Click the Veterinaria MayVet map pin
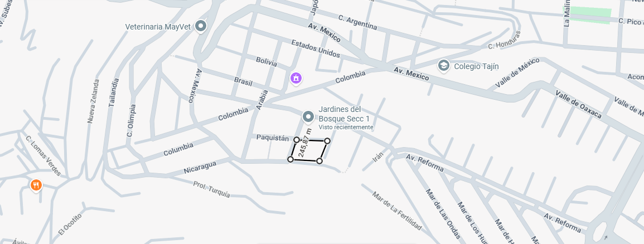 pyautogui.click(x=200, y=26)
